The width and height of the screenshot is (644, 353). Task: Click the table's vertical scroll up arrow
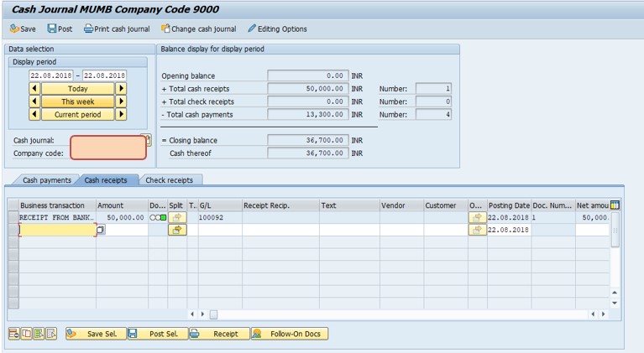[x=615, y=293]
